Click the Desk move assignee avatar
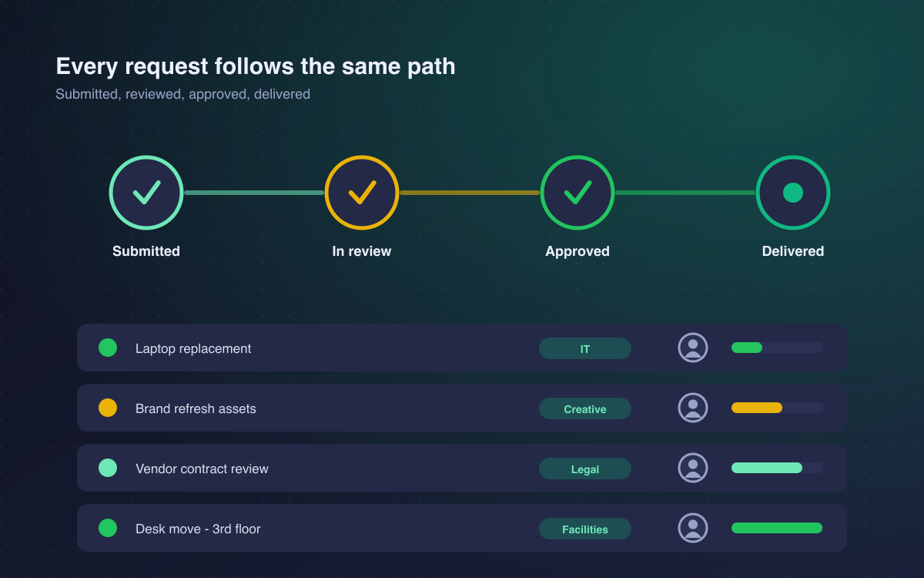The width and height of the screenshot is (924, 578). tap(693, 528)
